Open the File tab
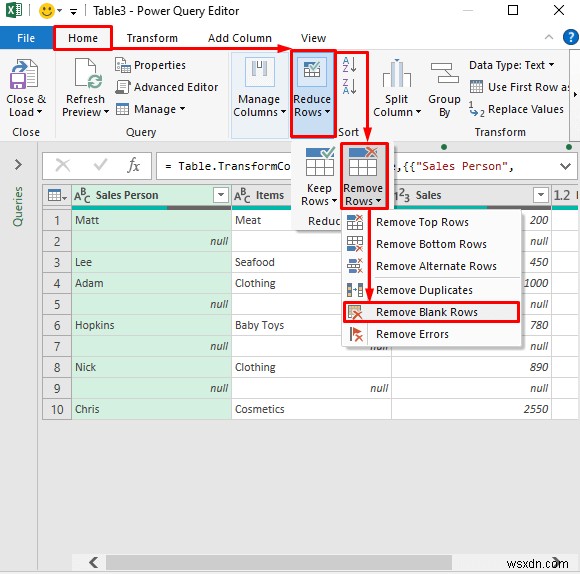This screenshot has height=574, width=580. coord(26,38)
